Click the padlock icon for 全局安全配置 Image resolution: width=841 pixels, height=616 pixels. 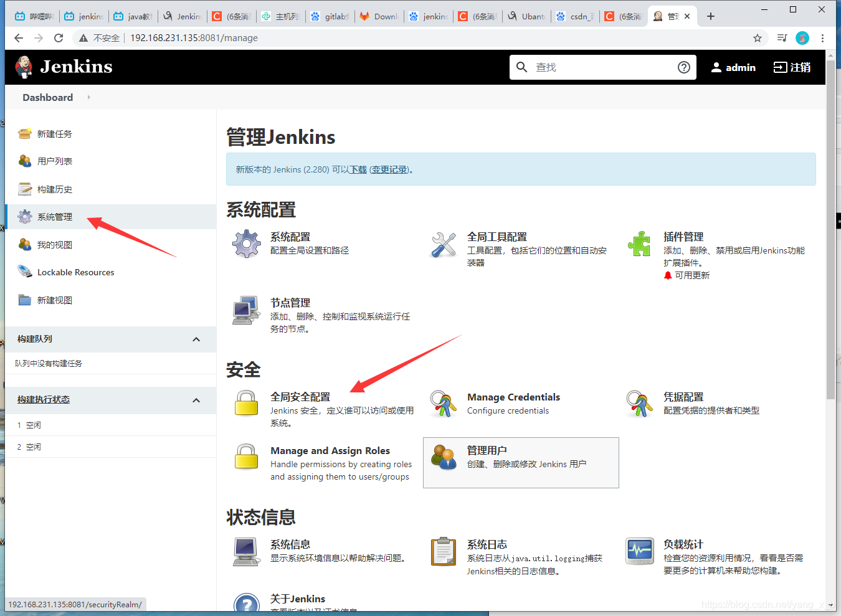tap(246, 403)
